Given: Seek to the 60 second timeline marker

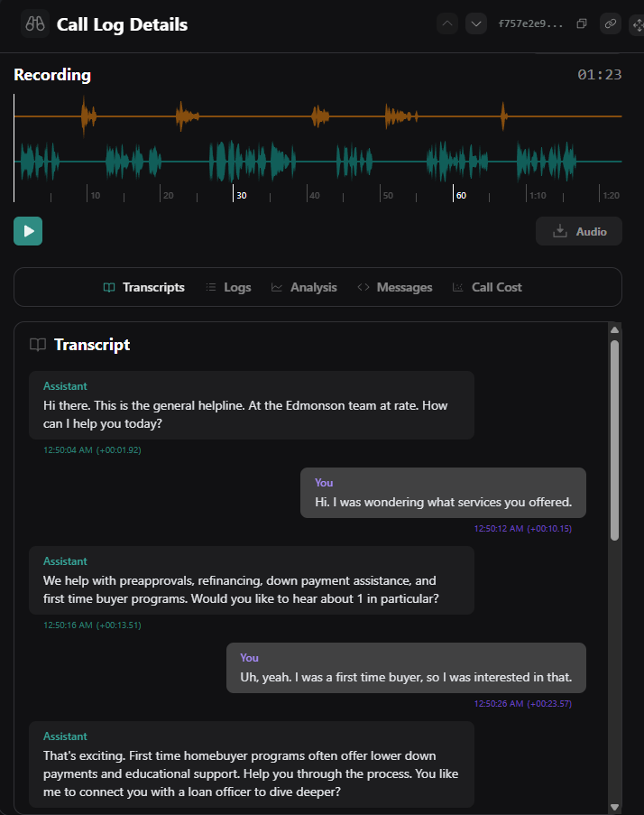Looking at the screenshot, I should 458,195.
